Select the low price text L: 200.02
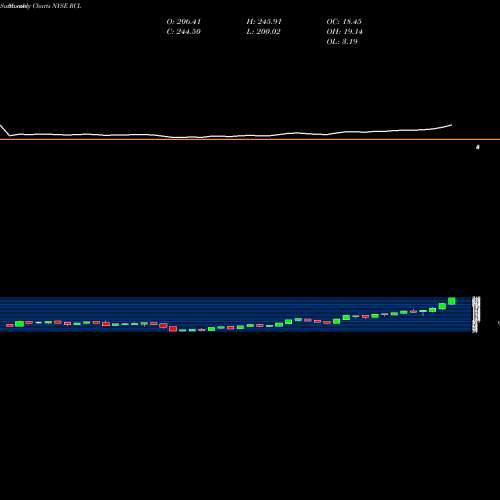The height and width of the screenshot is (500, 500). pos(263,32)
